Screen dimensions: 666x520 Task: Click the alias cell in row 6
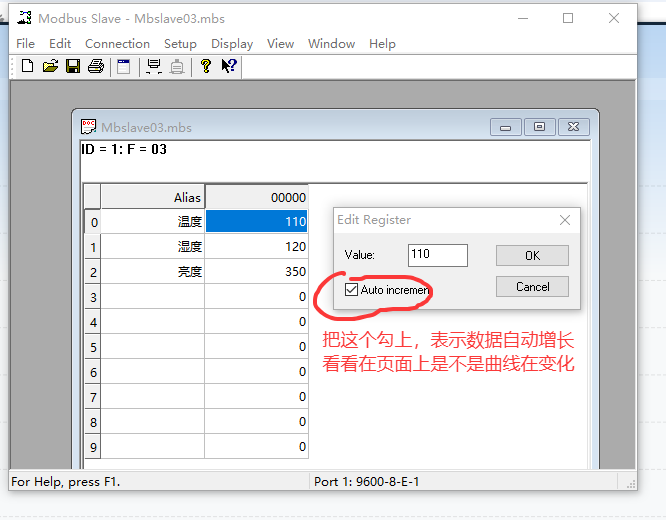point(152,372)
